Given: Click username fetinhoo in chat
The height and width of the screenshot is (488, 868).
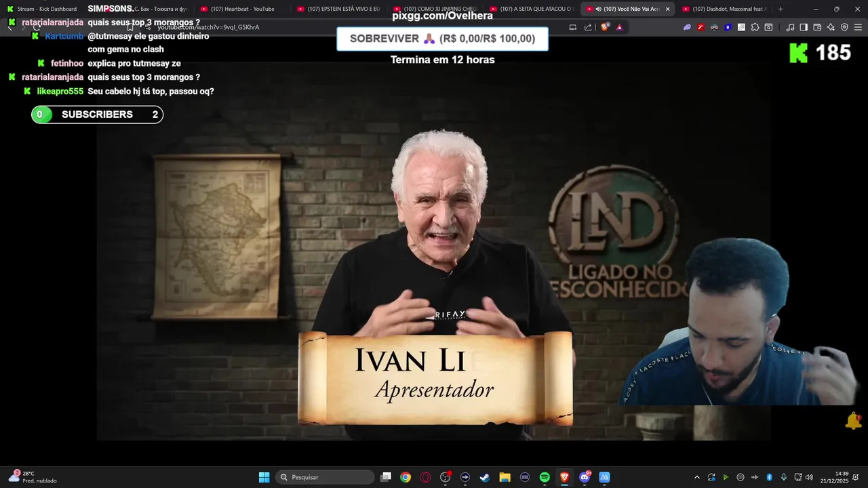Looking at the screenshot, I should tap(67, 64).
